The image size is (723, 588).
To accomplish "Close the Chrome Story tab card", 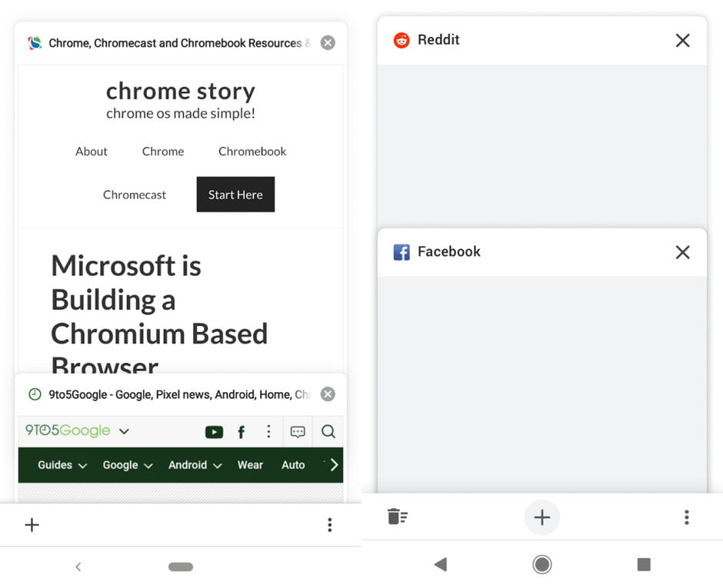I will pos(328,43).
